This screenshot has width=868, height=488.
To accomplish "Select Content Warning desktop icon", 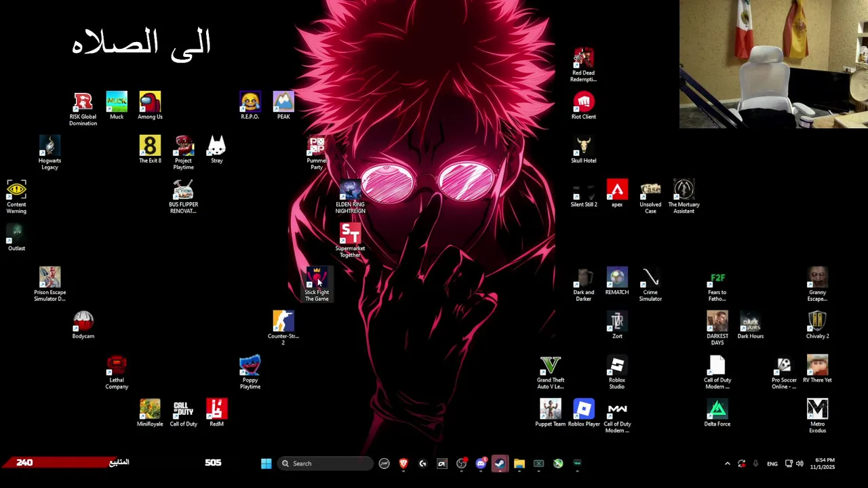I will pyautogui.click(x=16, y=197).
